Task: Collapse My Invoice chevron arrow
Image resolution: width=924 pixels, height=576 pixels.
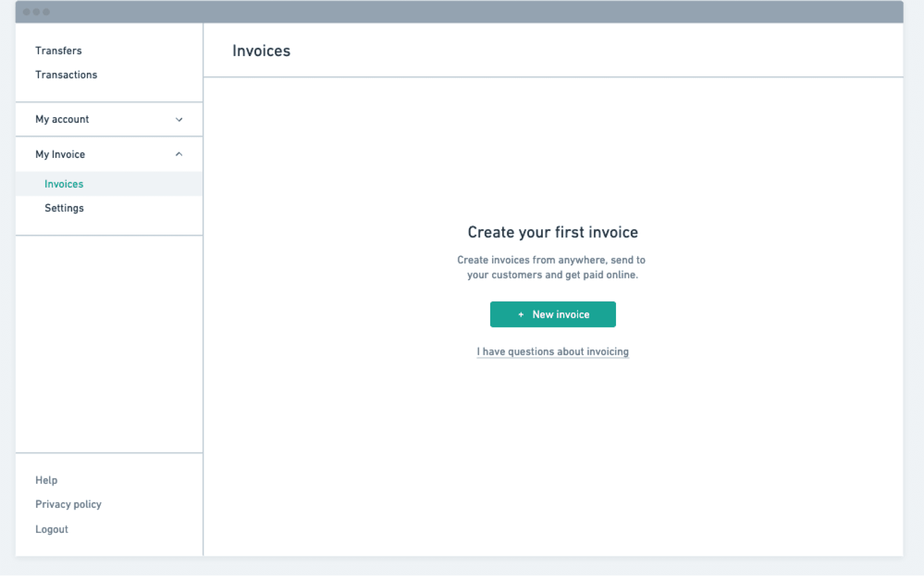Action: click(x=179, y=154)
